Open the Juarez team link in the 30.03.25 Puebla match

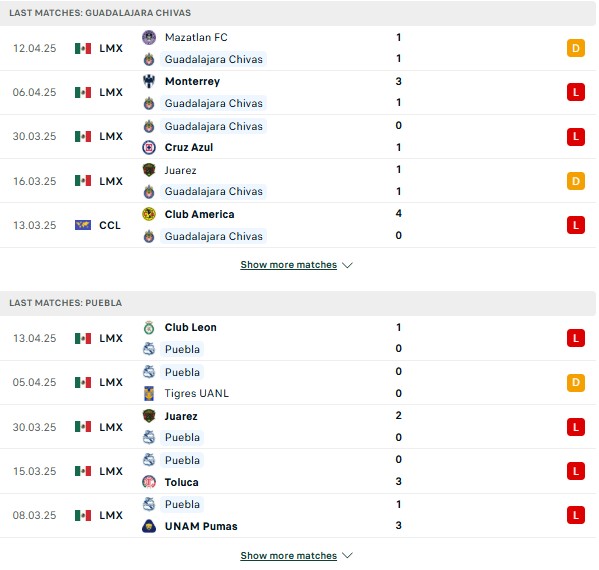tap(181, 416)
